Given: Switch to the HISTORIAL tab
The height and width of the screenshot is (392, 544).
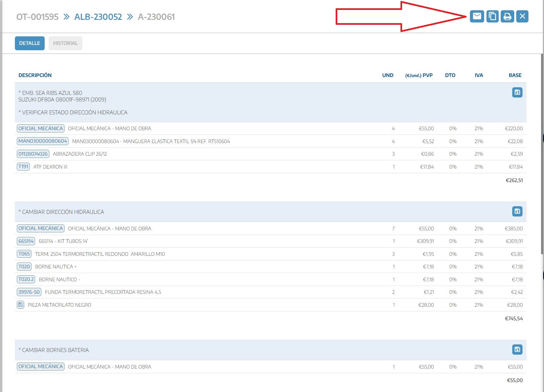Looking at the screenshot, I should pos(65,43).
